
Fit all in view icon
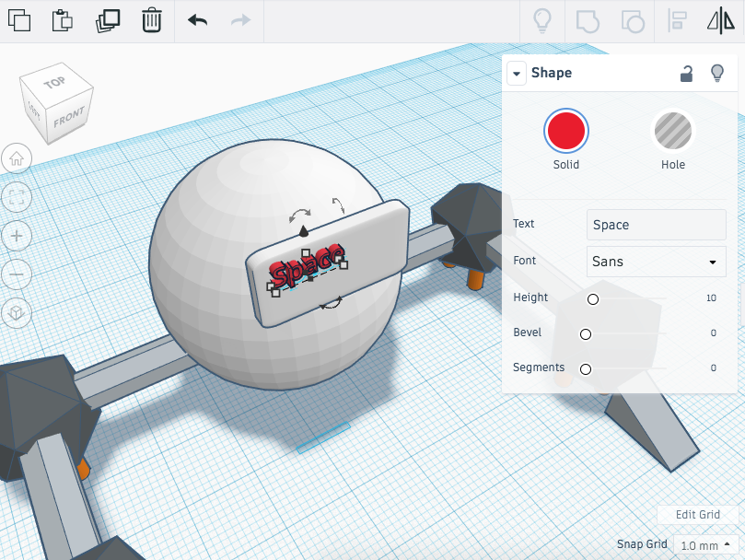pyautogui.click(x=17, y=196)
